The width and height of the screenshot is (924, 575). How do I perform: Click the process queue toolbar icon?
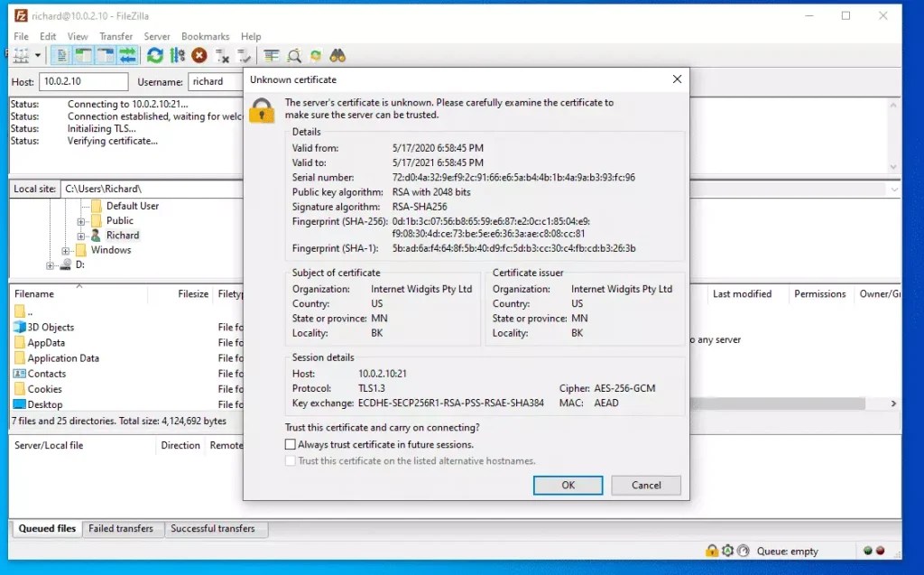pos(178,56)
